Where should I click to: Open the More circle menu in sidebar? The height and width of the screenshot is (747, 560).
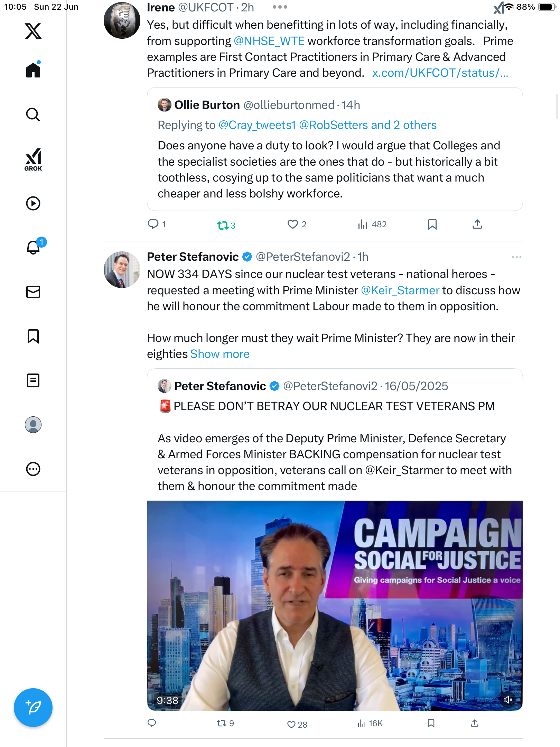(33, 469)
